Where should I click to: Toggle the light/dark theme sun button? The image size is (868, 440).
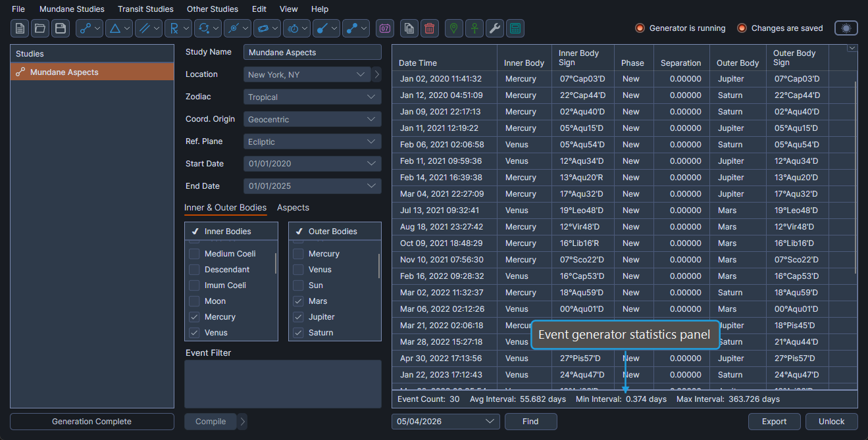pos(846,28)
